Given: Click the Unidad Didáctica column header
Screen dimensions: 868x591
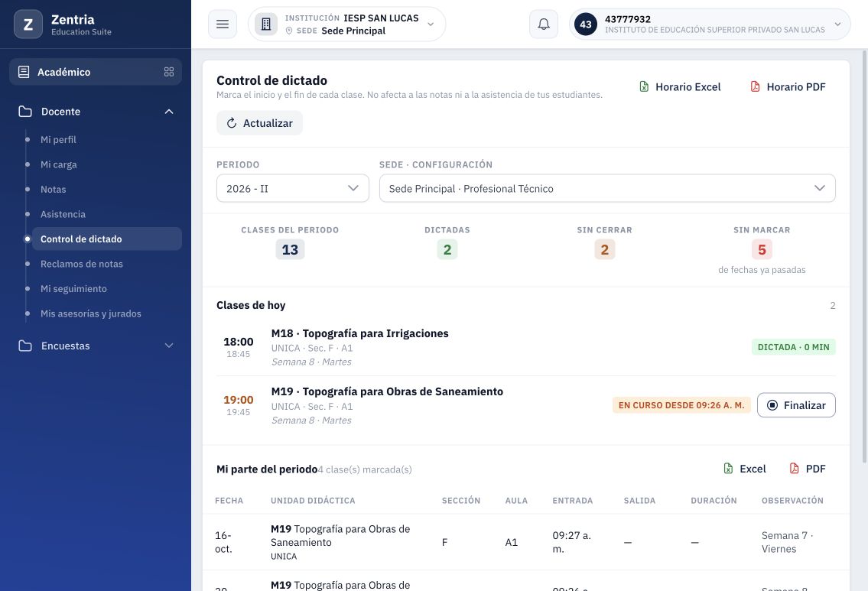Looking at the screenshot, I should click(x=313, y=500).
